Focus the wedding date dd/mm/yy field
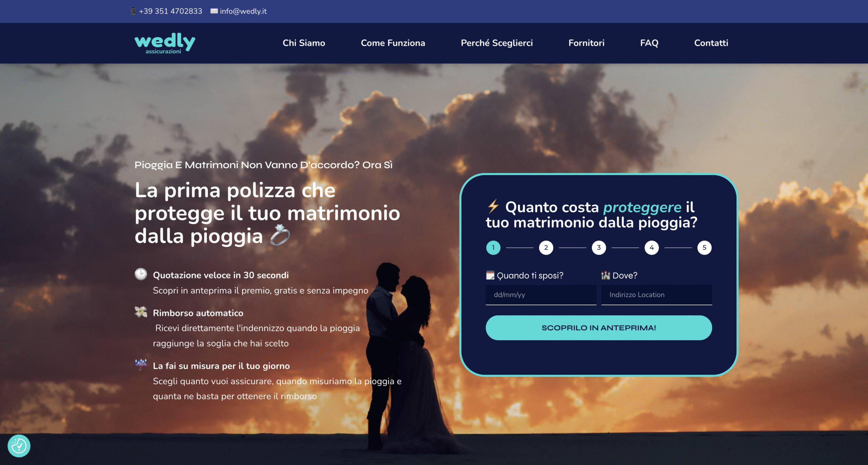Viewport: 868px width, 465px height. point(541,295)
